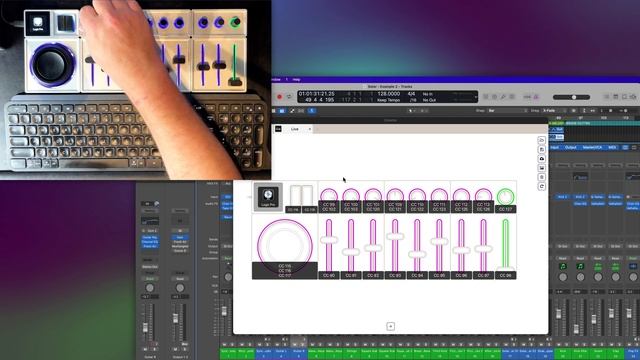This screenshot has width=640, height=360.
Task: Click the Guitar 8 channel volume fader
Action: click(x=145, y=327)
